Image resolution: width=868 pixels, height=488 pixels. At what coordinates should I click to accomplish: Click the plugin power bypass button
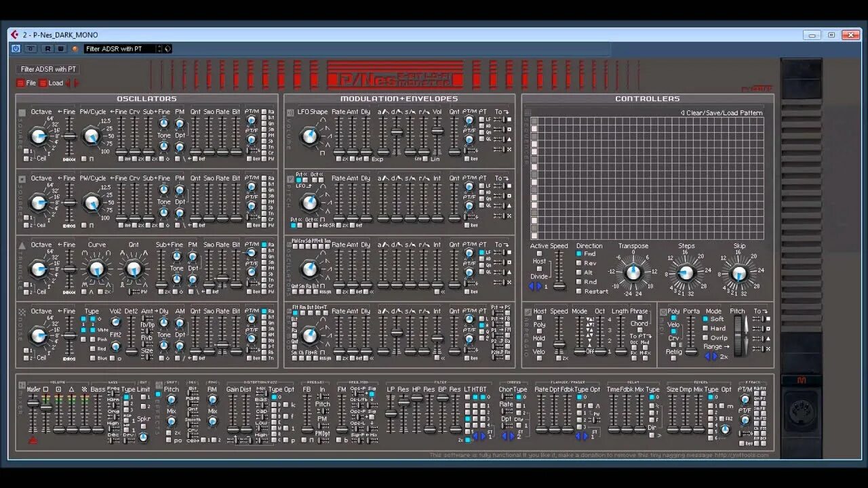pyautogui.click(x=16, y=49)
